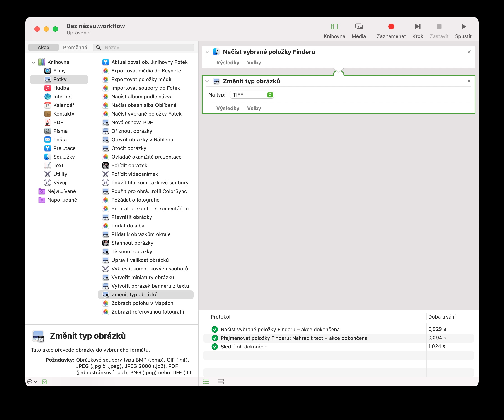Remove the Změnit typ obrázků action
The width and height of the screenshot is (504, 420).
469,81
